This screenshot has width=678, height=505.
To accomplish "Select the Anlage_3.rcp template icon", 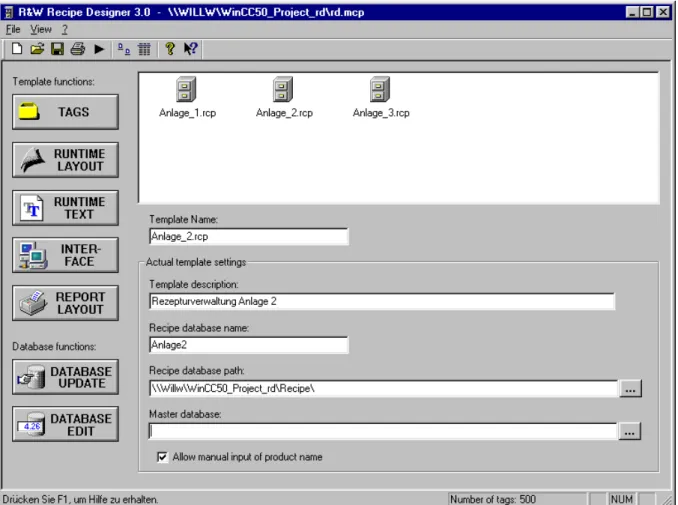I will point(380,89).
